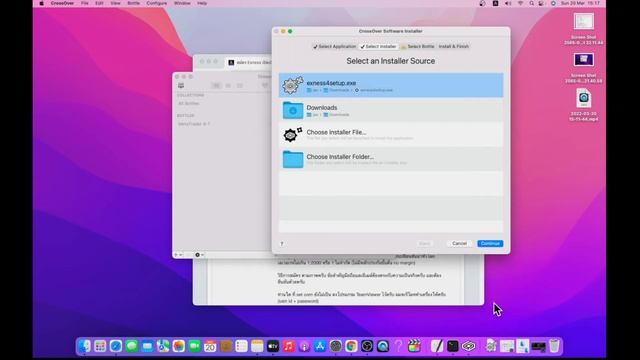Open the Apple menu
The height and width of the screenshot is (360, 640).
click(x=41, y=3)
